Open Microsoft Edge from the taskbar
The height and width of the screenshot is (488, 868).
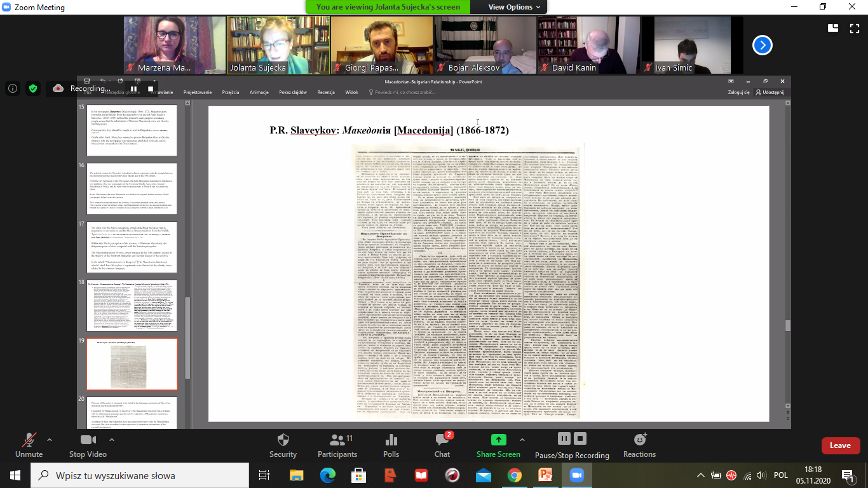coord(327,475)
